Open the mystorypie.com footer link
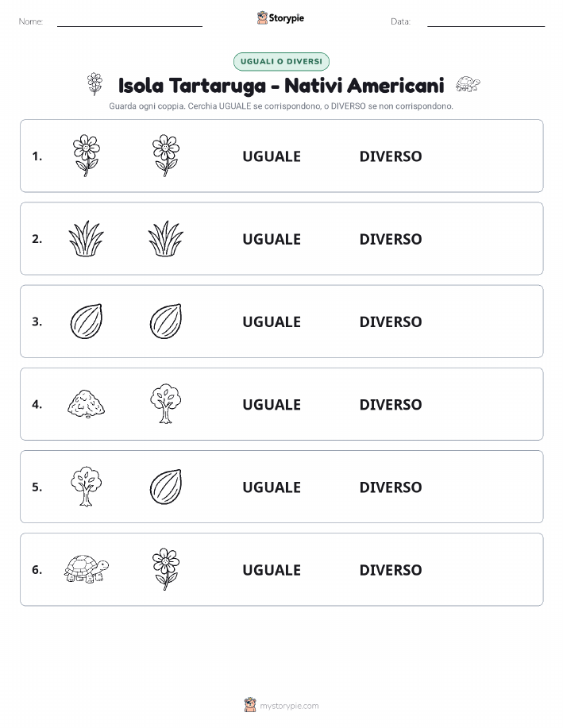This screenshot has height=728, width=563. [289, 706]
